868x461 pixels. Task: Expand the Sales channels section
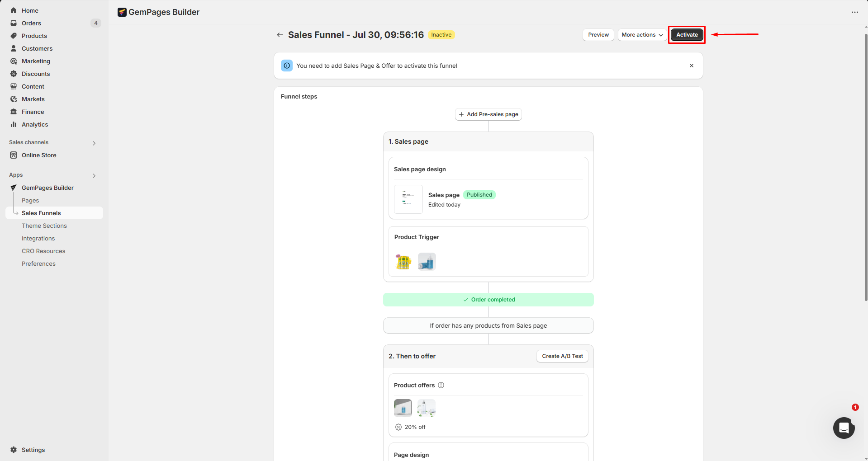(x=94, y=143)
